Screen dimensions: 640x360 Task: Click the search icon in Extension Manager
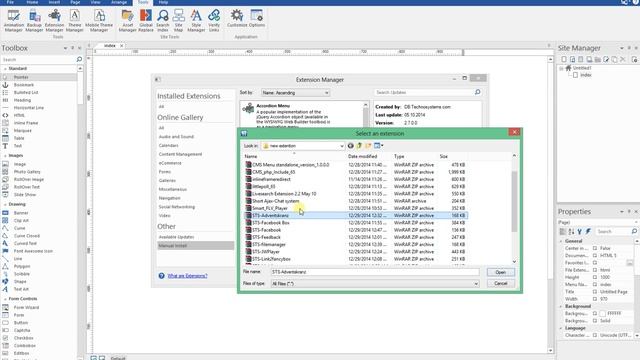478,93
